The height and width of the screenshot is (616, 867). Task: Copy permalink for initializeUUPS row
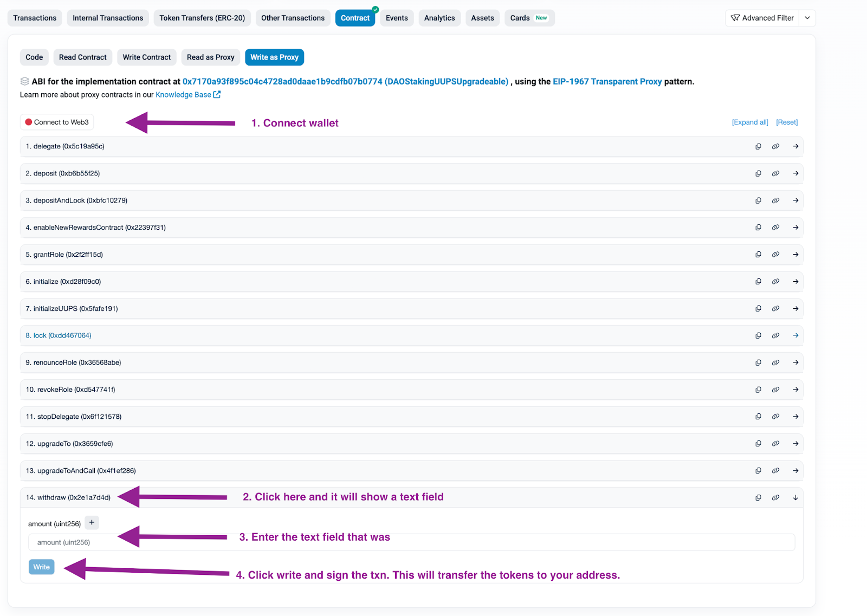(x=775, y=309)
